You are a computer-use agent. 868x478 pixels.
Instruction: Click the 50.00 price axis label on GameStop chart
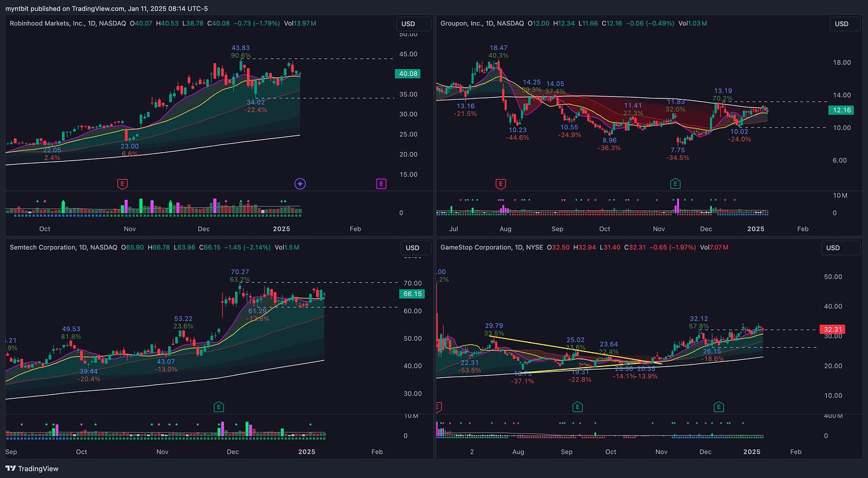pyautogui.click(x=832, y=277)
